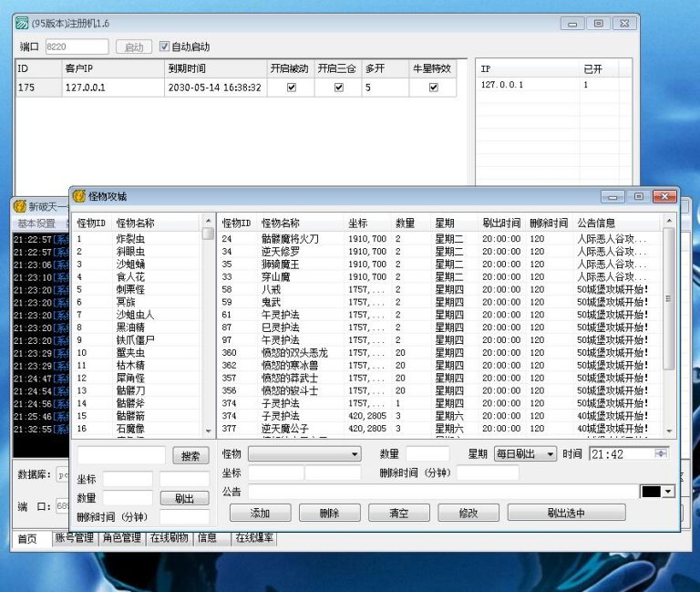
Task: Toggle the 自动启动 checkbox
Action: [x=164, y=47]
